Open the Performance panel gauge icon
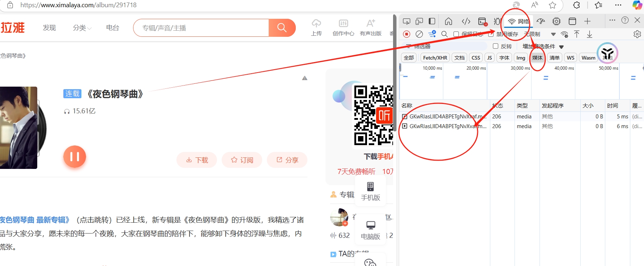The width and height of the screenshot is (644, 266). click(x=541, y=21)
